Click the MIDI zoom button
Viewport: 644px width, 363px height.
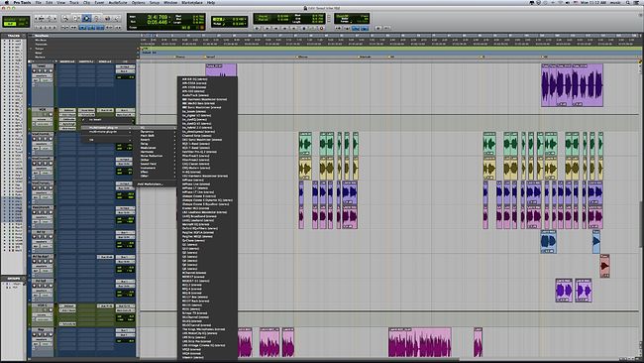[x=49, y=19]
